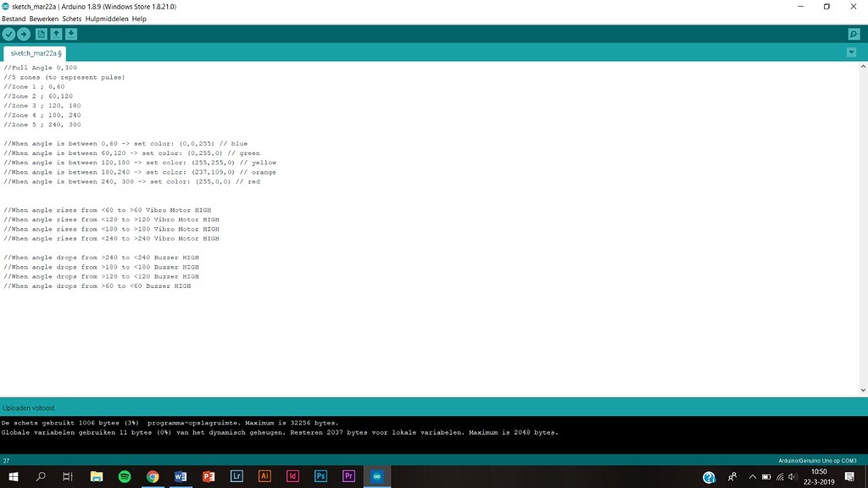The width and height of the screenshot is (868, 488).
Task: Click line 'rises from <60 to >60 Vibro Motor HIGH'
Action: 108,210
